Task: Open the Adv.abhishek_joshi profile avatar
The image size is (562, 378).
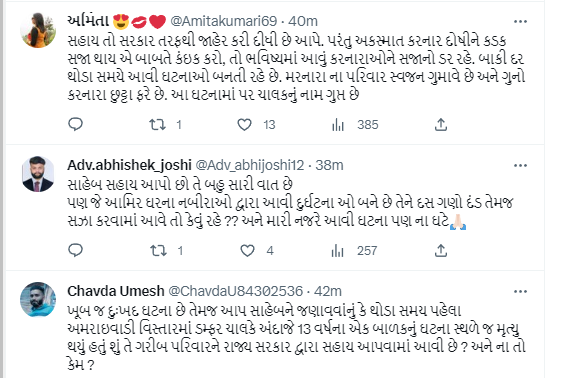Action: click(38, 174)
